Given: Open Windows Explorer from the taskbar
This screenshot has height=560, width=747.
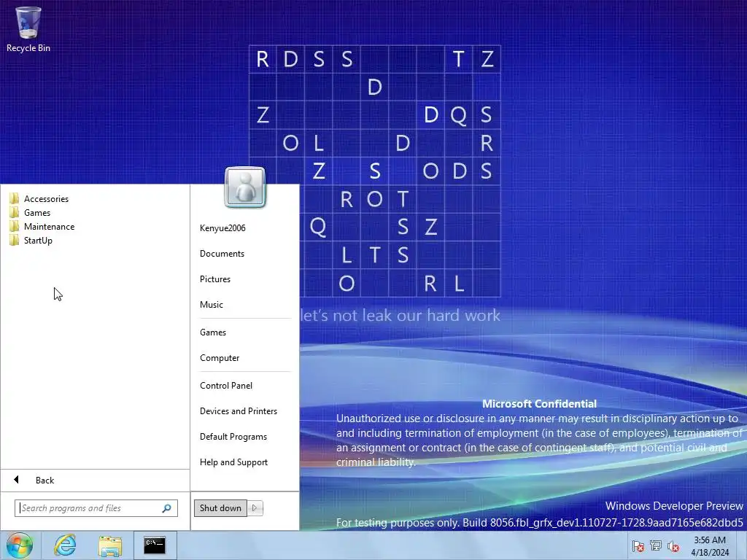Looking at the screenshot, I should point(110,545).
